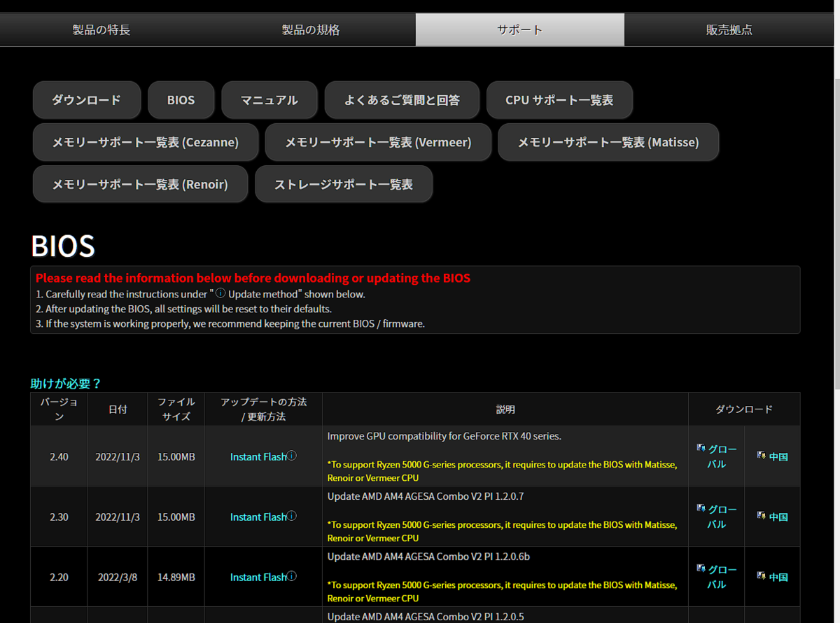Select the サポート tab
The height and width of the screenshot is (623, 840).
point(519,29)
